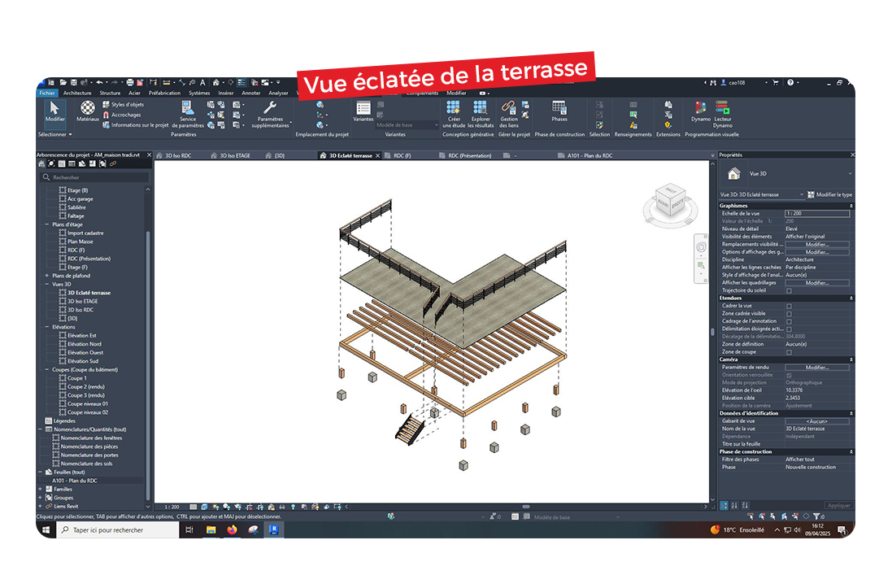This screenshot has height=588, width=892.
Task: Open Paramètres supplémentaires wrench tool
Action: 270,114
